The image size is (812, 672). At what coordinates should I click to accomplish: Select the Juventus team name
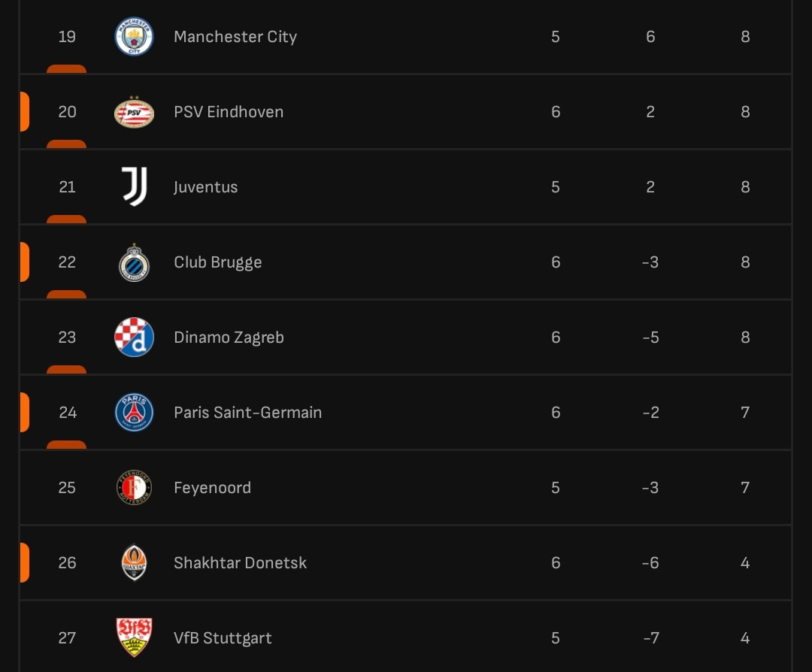[205, 187]
